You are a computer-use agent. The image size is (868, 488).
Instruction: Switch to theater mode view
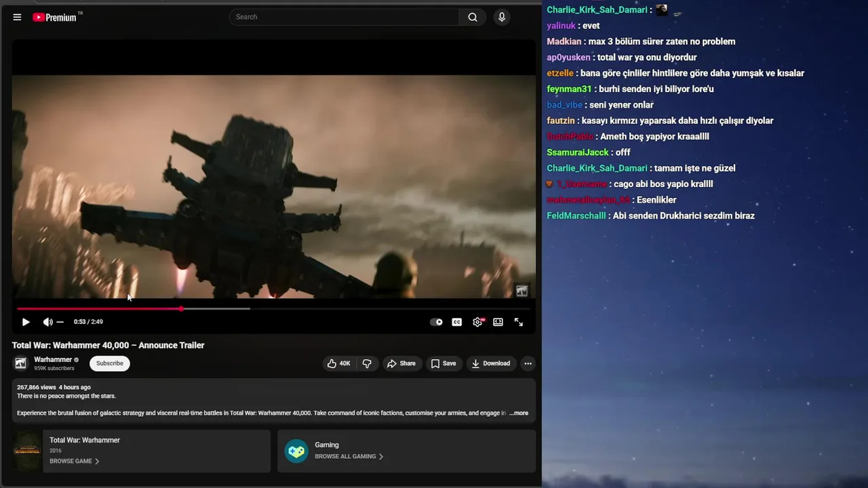pyautogui.click(x=498, y=322)
